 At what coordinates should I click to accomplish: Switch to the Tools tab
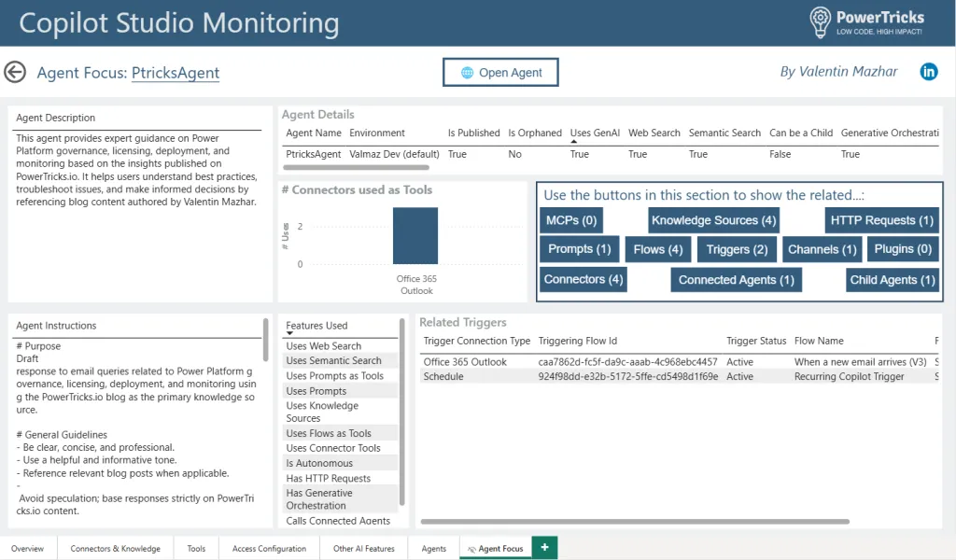pos(196,549)
